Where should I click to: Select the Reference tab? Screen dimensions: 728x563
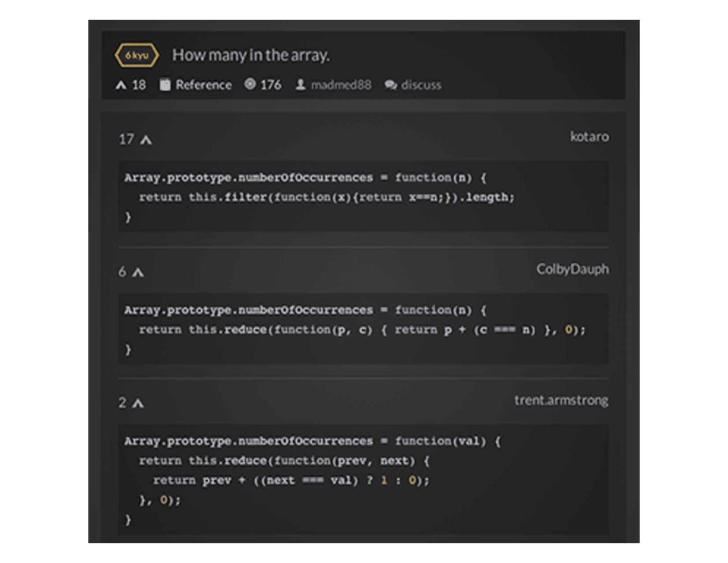(x=203, y=84)
